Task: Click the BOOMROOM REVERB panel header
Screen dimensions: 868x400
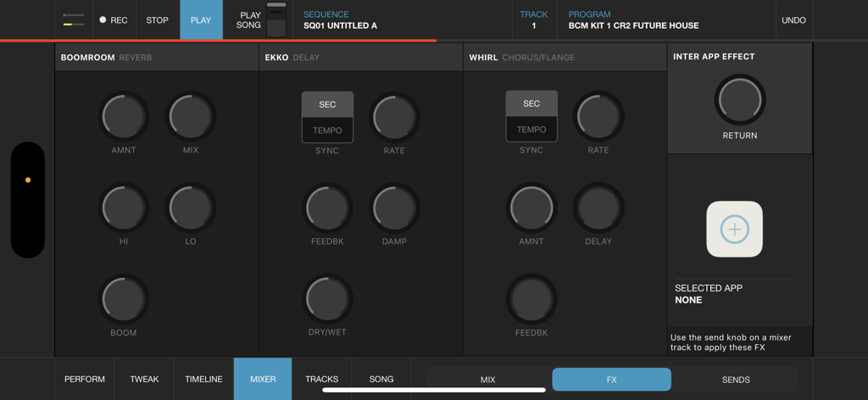Action: pyautogui.click(x=157, y=58)
